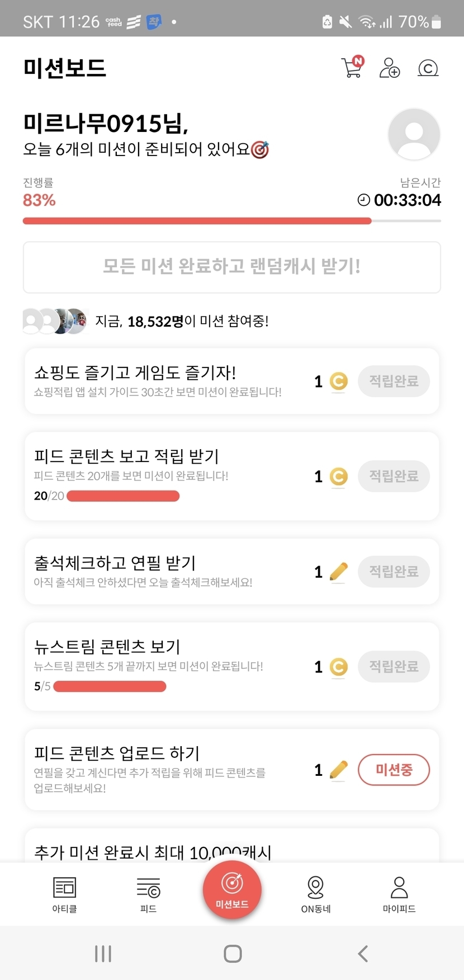Open the cash coin icon in header
Image resolution: width=464 pixels, height=980 pixels.
pos(428,68)
